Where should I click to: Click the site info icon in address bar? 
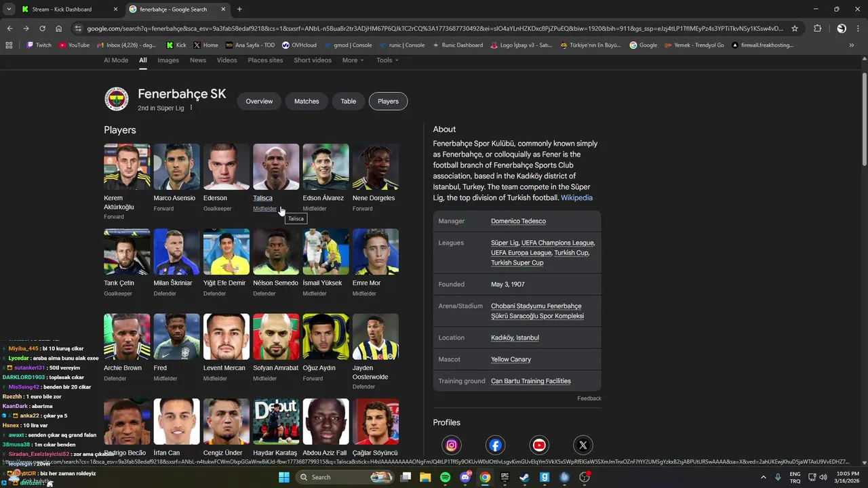pyautogui.click(x=79, y=28)
